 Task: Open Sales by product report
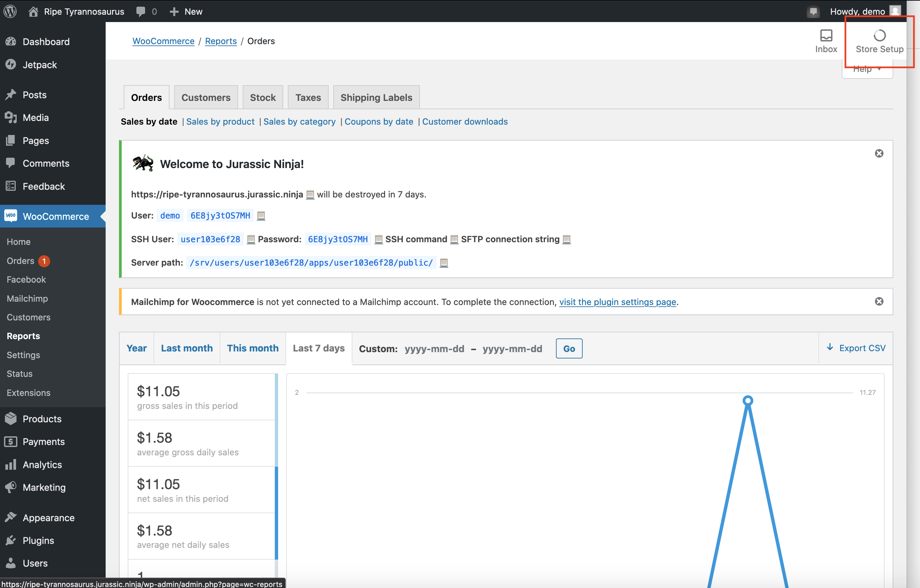click(x=220, y=121)
